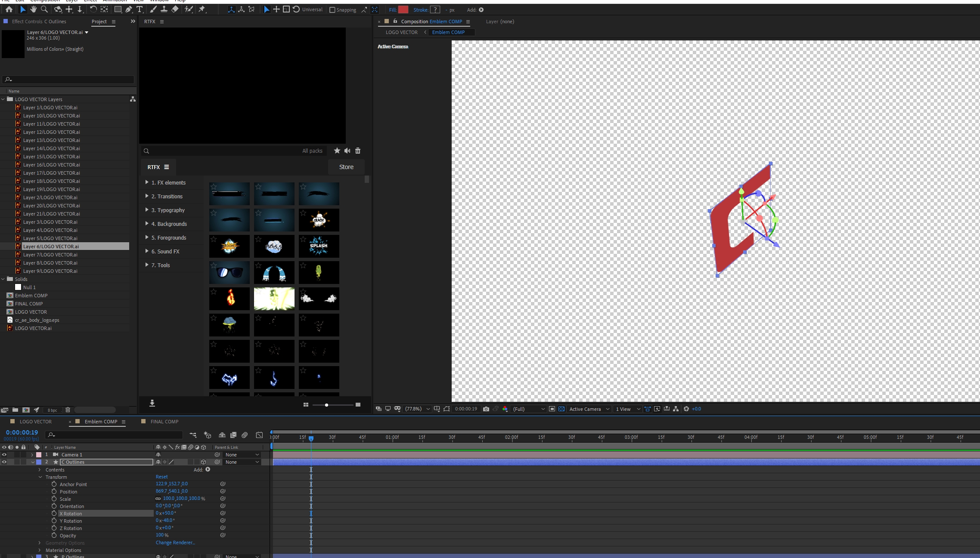Select the Hand tool
This screenshot has height=558, width=980.
[x=33, y=9]
